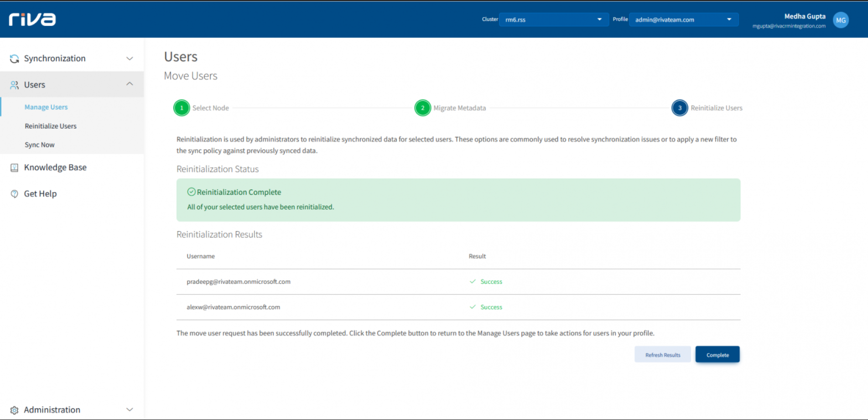The height and width of the screenshot is (420, 868).
Task: Click the Knowledge Base book icon
Action: click(x=15, y=167)
